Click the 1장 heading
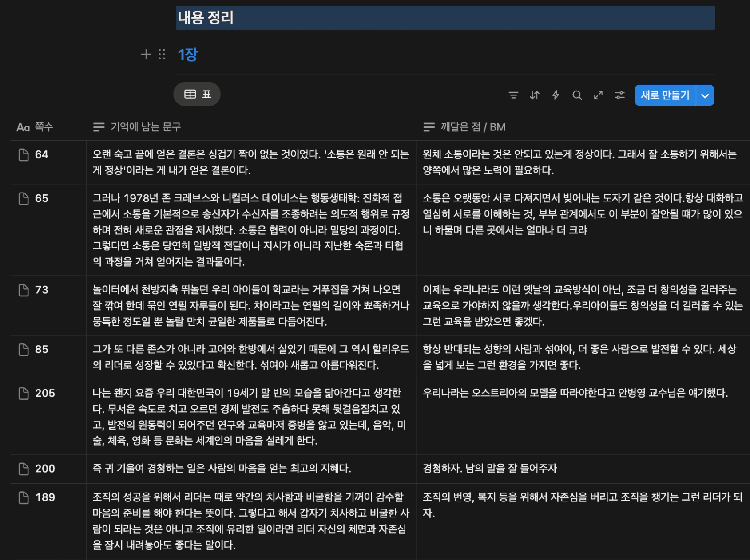 click(x=188, y=55)
